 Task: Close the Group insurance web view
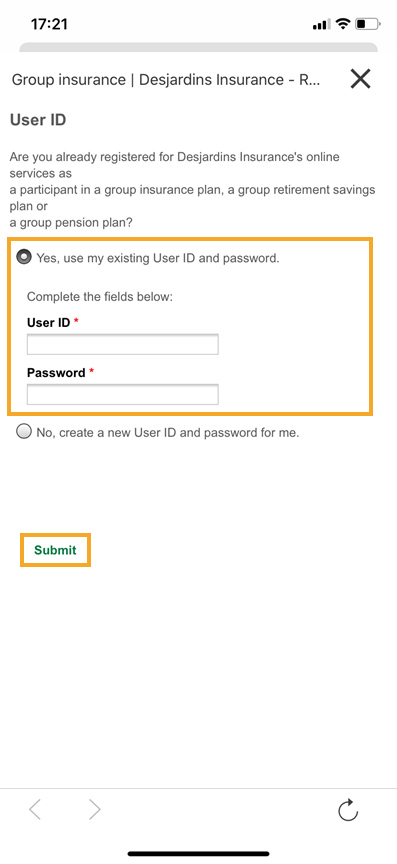pyautogui.click(x=361, y=79)
